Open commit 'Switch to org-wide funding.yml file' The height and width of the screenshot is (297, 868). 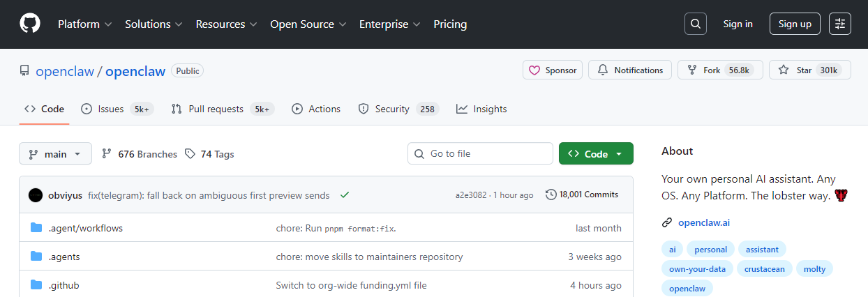click(352, 285)
